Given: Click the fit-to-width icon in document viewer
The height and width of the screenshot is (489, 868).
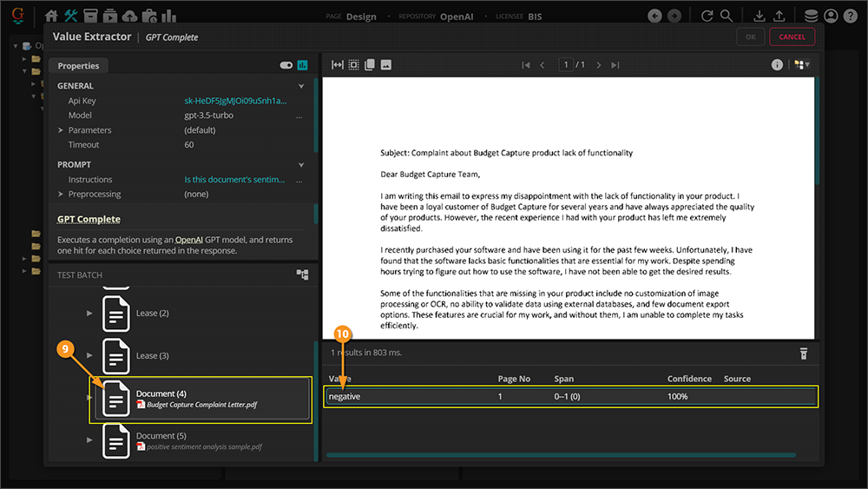Looking at the screenshot, I should click(x=338, y=65).
